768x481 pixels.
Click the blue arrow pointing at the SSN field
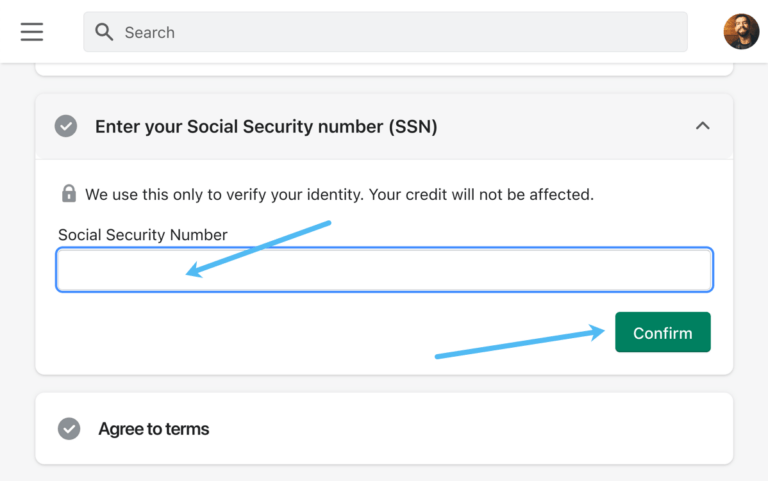point(258,248)
